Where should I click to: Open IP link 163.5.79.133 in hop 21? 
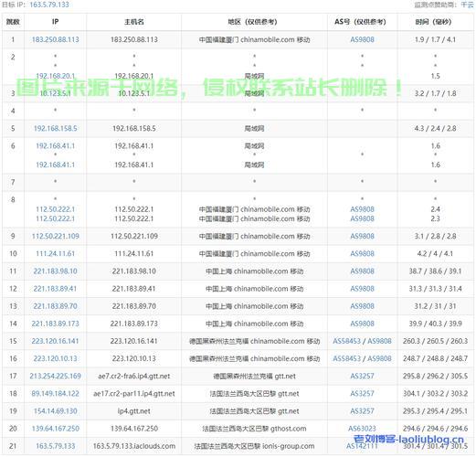(x=56, y=446)
